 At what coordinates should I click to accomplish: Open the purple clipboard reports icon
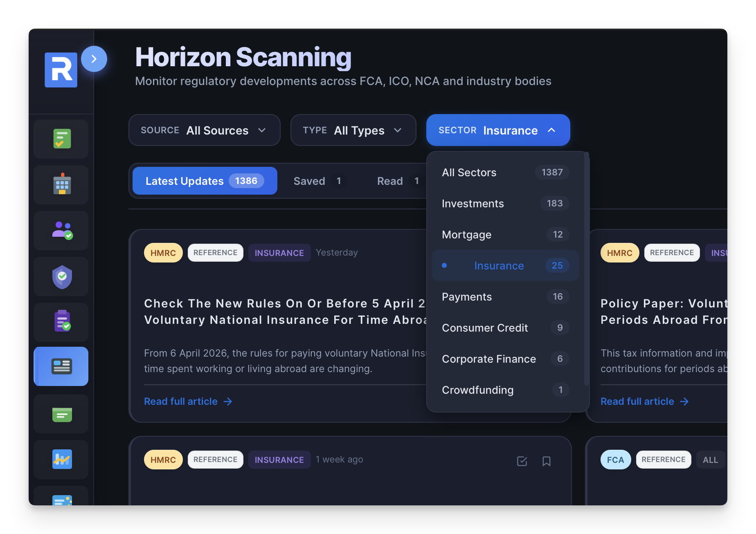[61, 322]
